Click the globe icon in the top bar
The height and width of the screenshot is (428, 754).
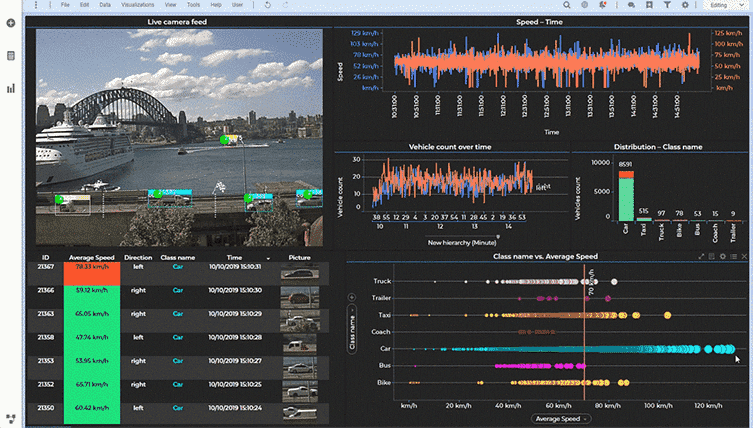[x=584, y=5]
